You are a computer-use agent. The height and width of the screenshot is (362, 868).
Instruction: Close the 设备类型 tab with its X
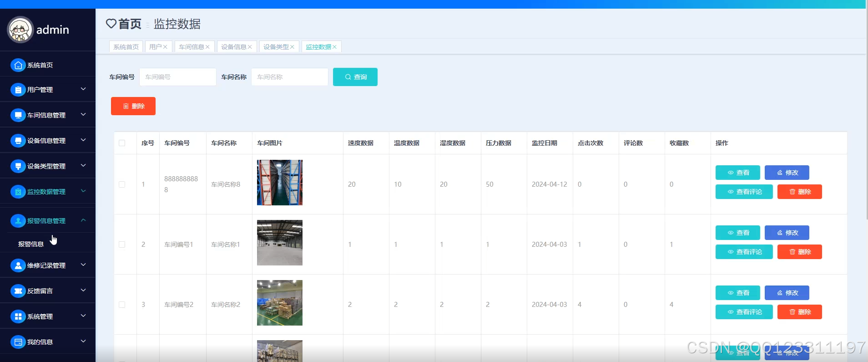point(292,47)
